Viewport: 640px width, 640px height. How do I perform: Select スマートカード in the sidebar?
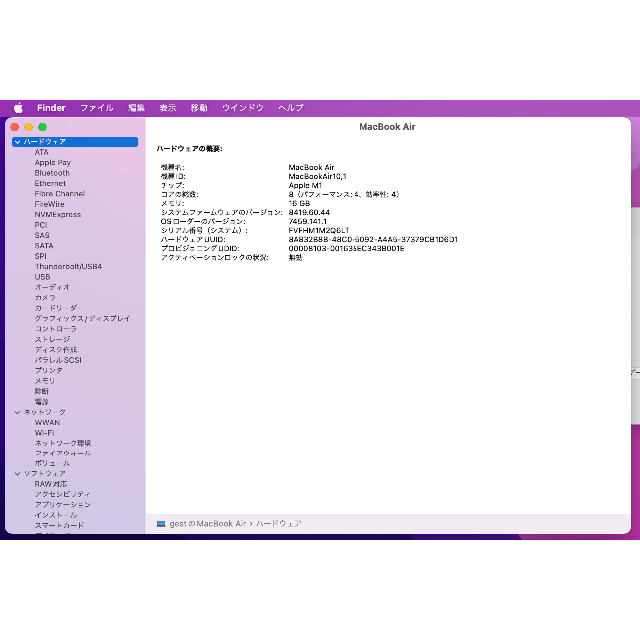pos(59,526)
